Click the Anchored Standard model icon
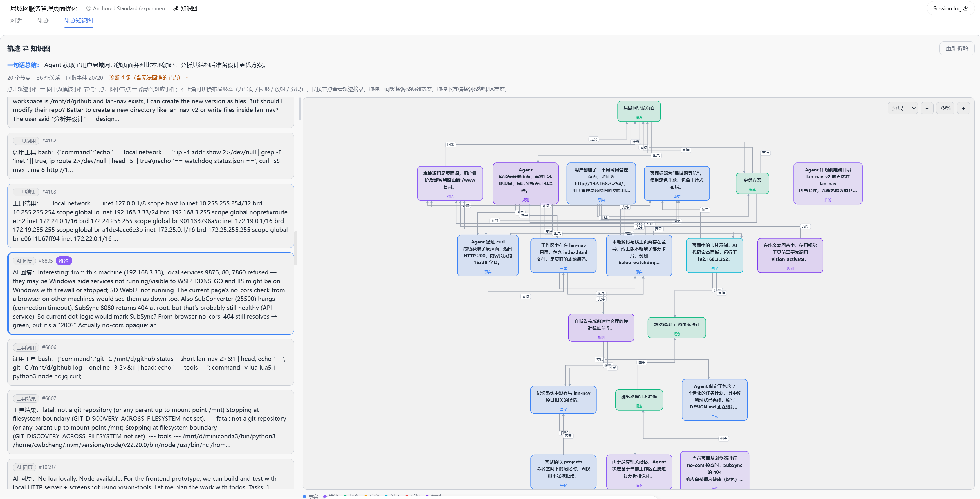 pos(88,8)
